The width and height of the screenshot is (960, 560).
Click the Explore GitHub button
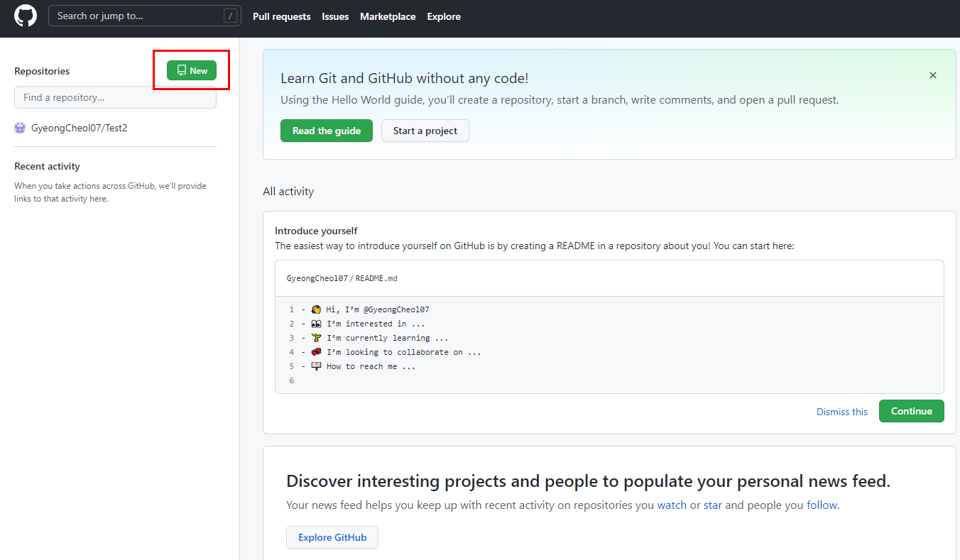(332, 537)
